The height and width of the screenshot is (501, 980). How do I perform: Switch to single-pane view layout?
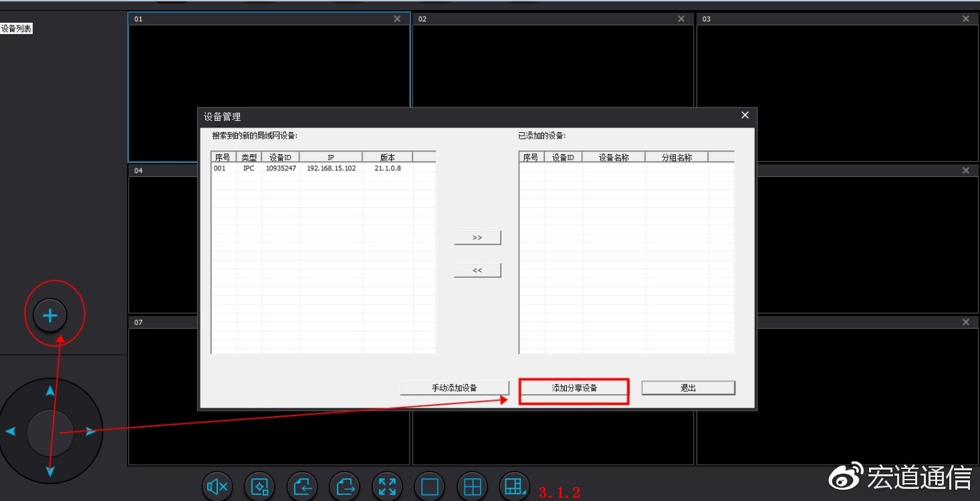(x=430, y=487)
